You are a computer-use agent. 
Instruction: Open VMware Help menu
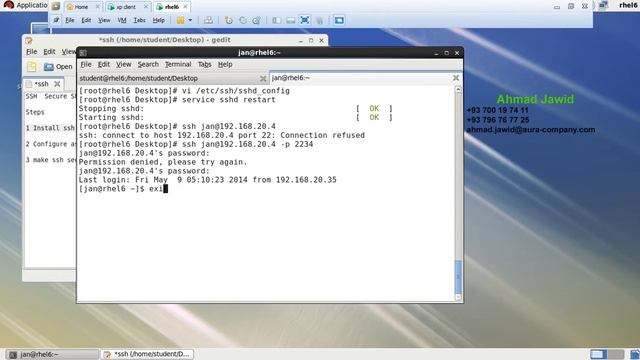coord(158,20)
